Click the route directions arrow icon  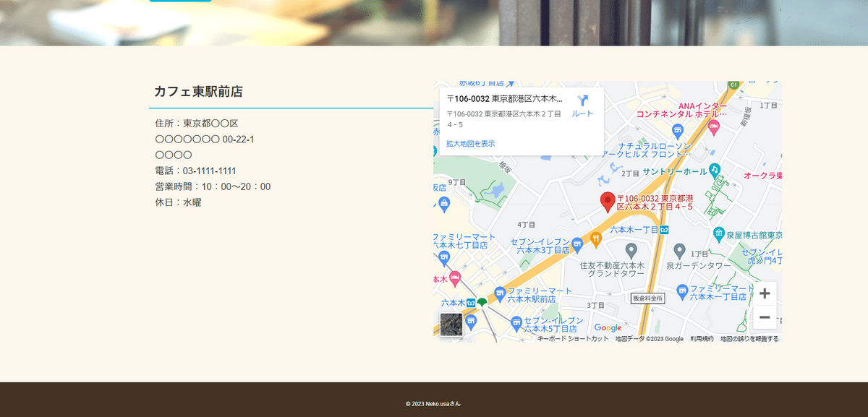(x=583, y=100)
